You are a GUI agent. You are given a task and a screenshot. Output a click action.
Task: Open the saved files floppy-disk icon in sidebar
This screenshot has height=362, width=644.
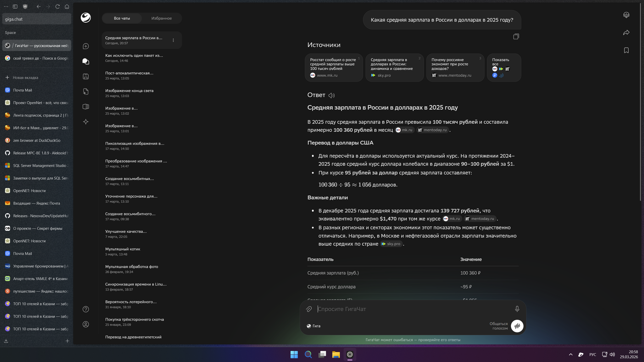pos(86,76)
